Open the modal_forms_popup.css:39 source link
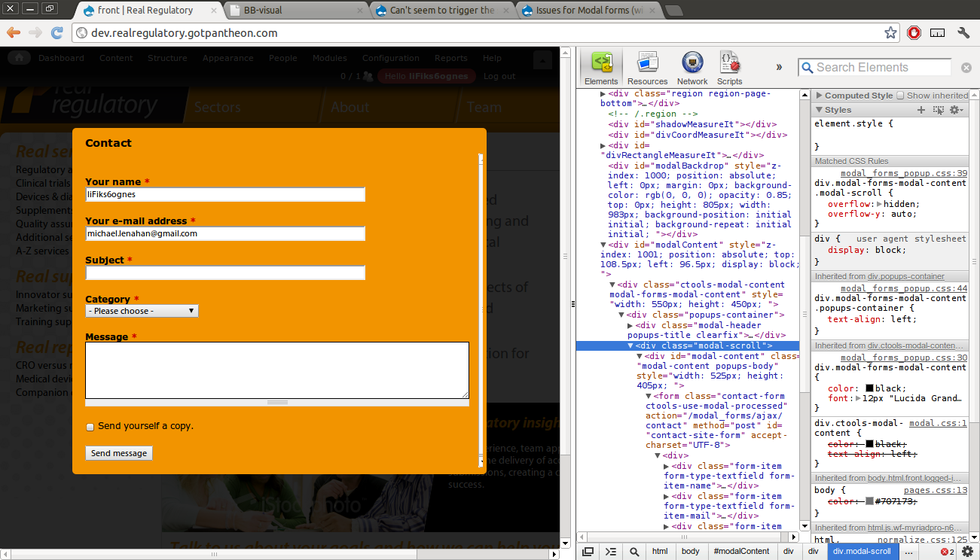This screenshot has width=980, height=560. (x=904, y=173)
